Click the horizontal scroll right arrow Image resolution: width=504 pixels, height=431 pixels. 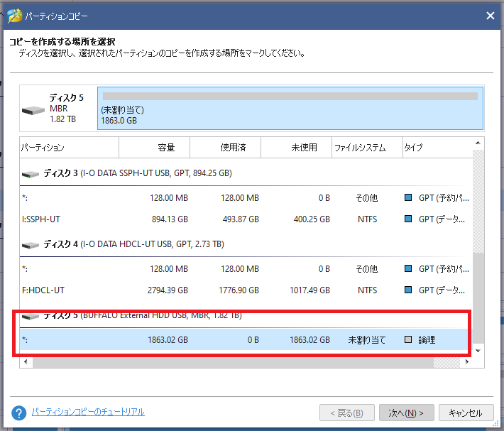point(467,362)
